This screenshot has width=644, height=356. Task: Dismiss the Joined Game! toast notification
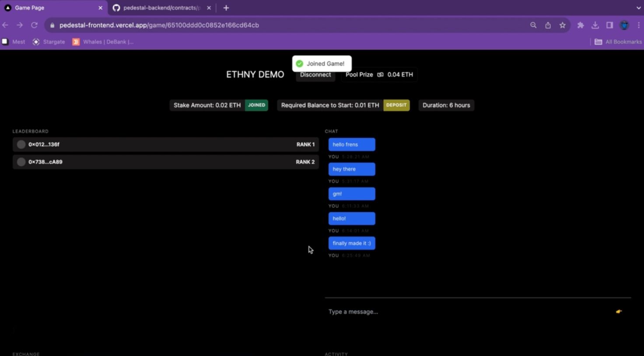[x=322, y=64]
